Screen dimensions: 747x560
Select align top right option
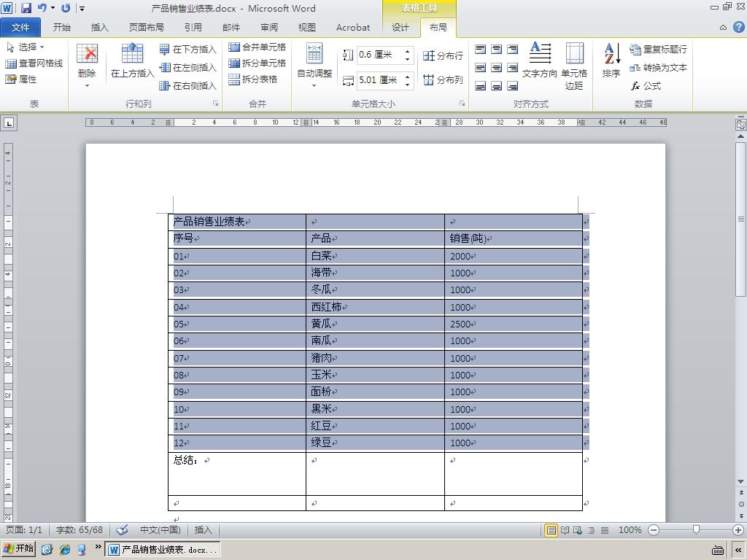tap(513, 49)
